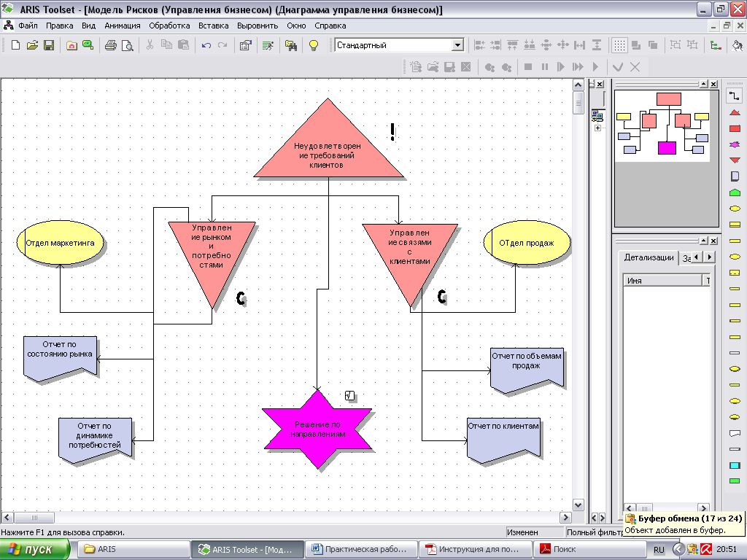Select the red rectangle symbol tool
Screen dimensions: 747x560
735,128
